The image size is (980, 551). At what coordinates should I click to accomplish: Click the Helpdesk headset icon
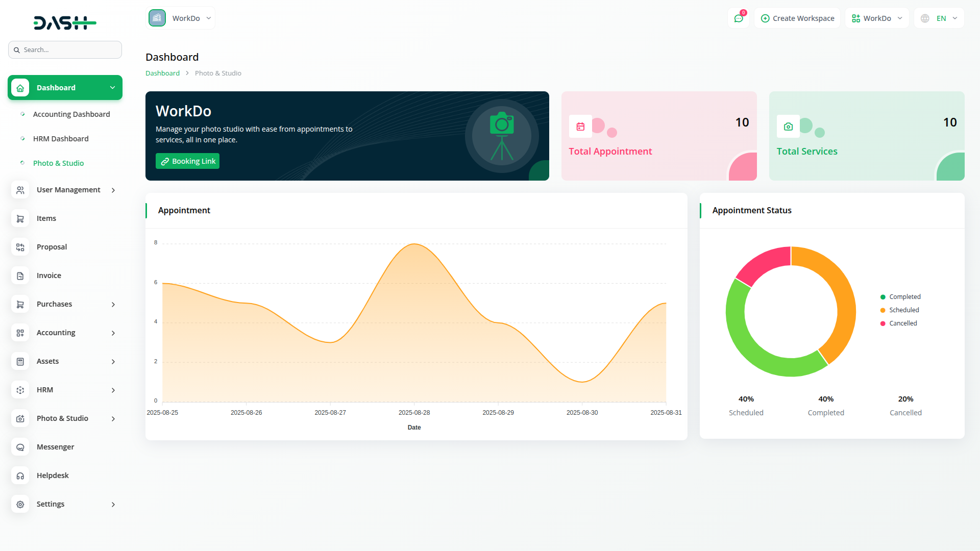click(20, 475)
